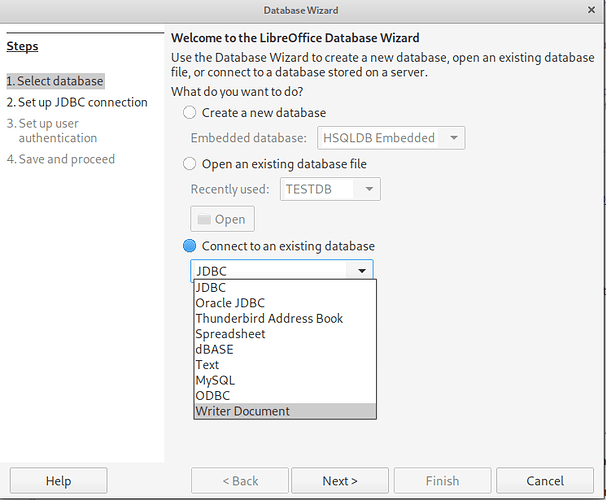The height and width of the screenshot is (500, 606).
Task: Click 'Embedded database:' label
Action: click(x=249, y=138)
